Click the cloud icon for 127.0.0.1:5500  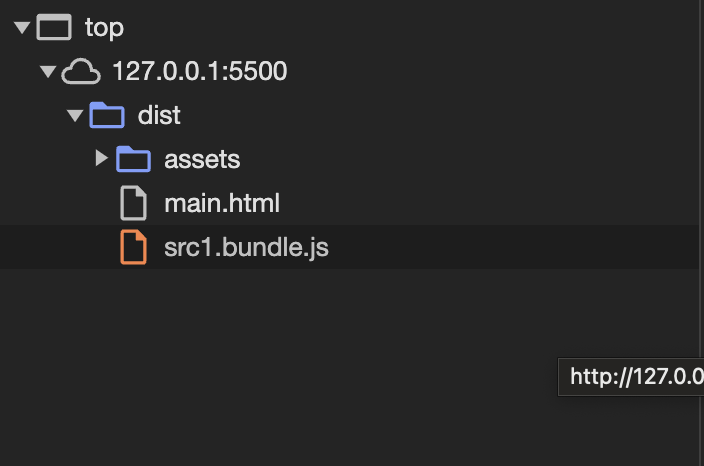coord(81,71)
